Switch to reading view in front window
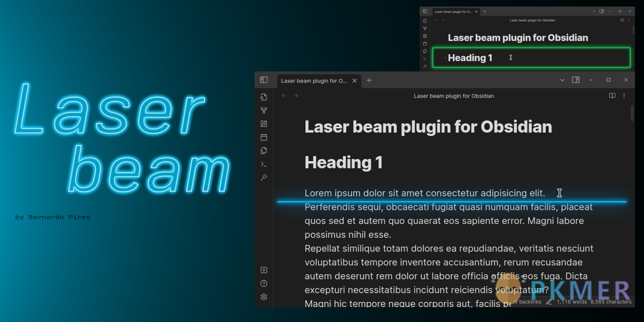The height and width of the screenshot is (322, 644). coord(612,96)
